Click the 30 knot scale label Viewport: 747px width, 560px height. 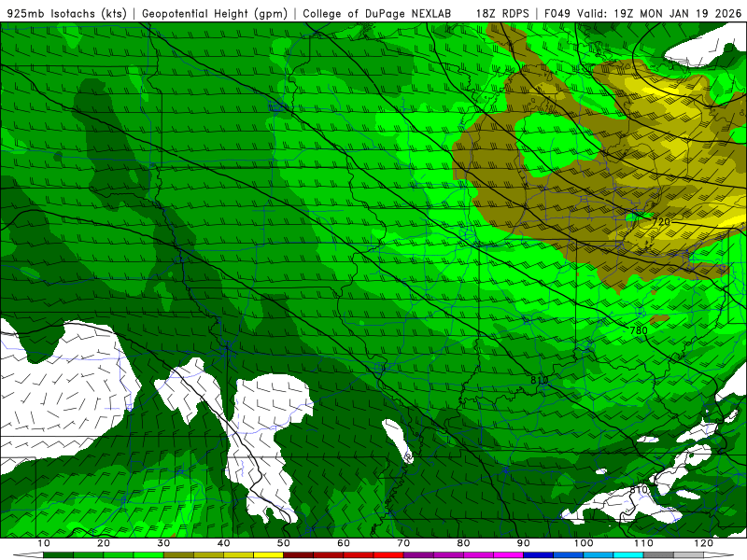tap(163, 543)
